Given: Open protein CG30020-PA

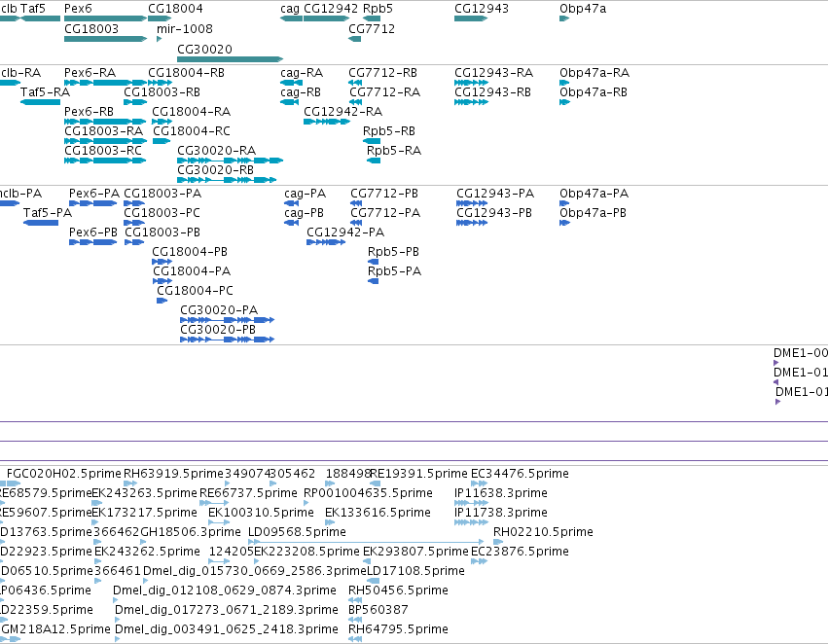Looking at the screenshot, I should click(219, 310).
